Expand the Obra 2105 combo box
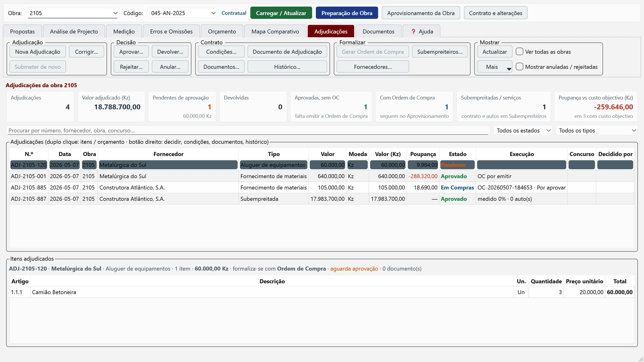644x362 pixels. click(73, 13)
